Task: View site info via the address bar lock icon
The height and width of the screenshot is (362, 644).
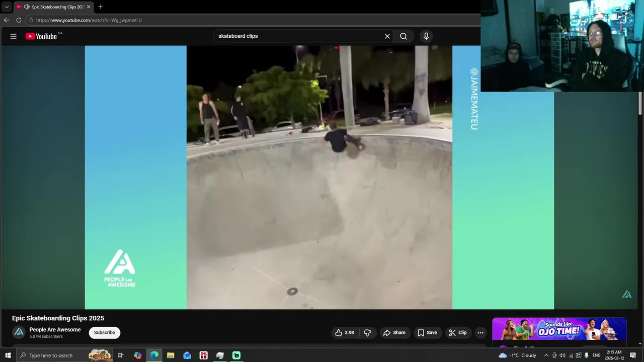Action: point(31,20)
